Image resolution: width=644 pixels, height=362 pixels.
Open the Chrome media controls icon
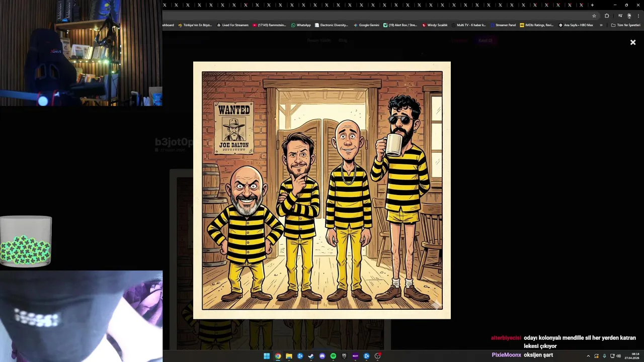pos(620,16)
